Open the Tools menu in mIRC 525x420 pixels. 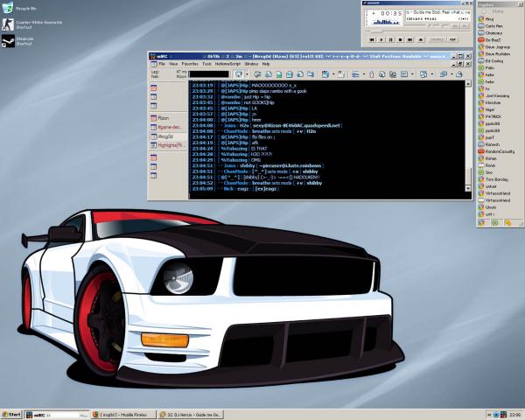(206, 64)
